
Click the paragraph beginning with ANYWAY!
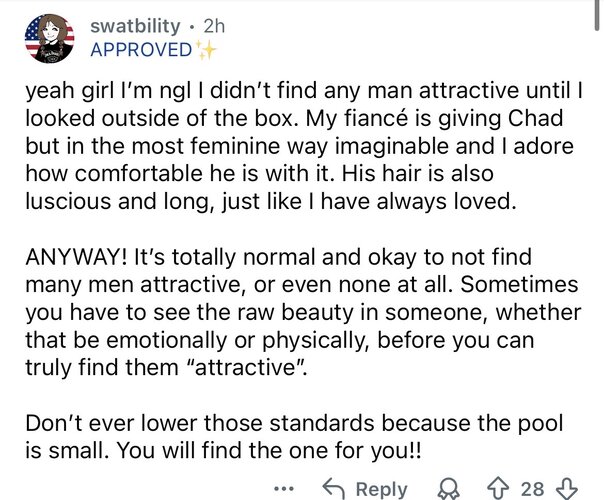tap(304, 312)
